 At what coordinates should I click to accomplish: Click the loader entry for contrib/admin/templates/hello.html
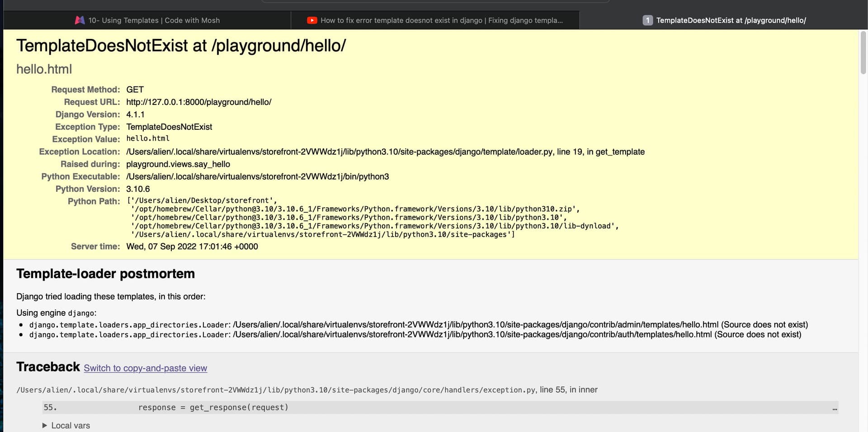click(419, 325)
